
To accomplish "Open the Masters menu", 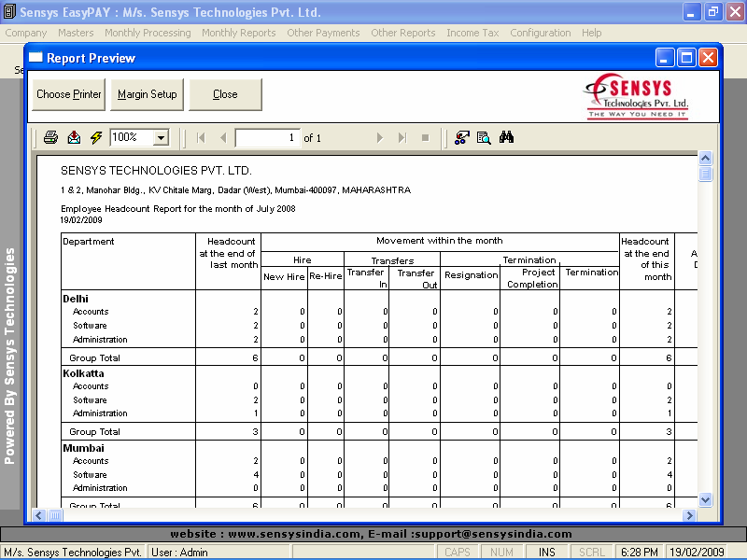I will click(76, 33).
